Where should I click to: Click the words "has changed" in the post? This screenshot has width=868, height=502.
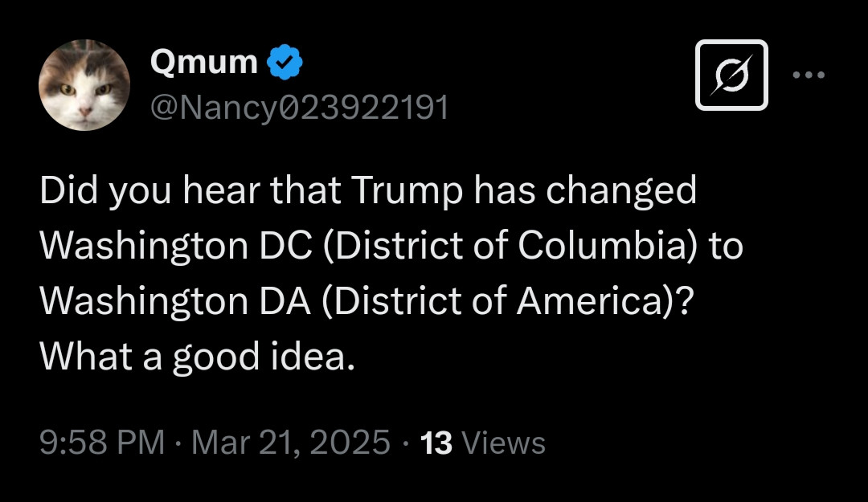click(584, 191)
